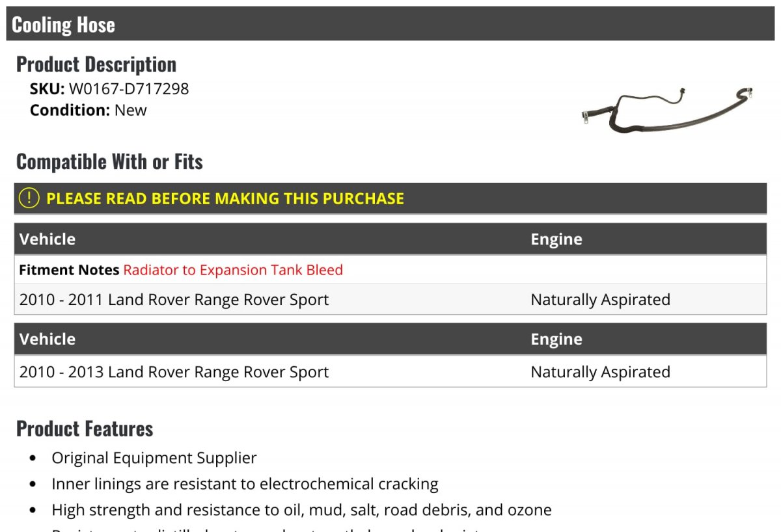Screen dimensions: 781x532
Task: Click the Product Features heading
Action: click(x=85, y=429)
